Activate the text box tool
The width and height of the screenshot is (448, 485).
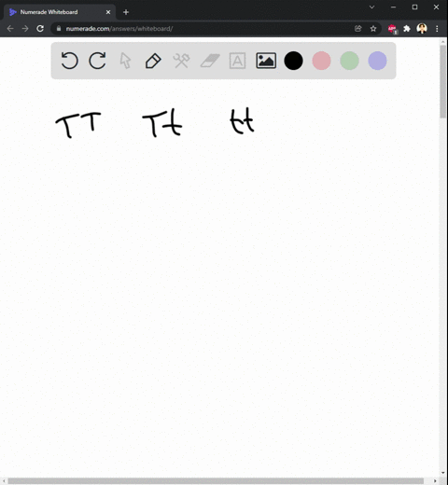(x=237, y=61)
